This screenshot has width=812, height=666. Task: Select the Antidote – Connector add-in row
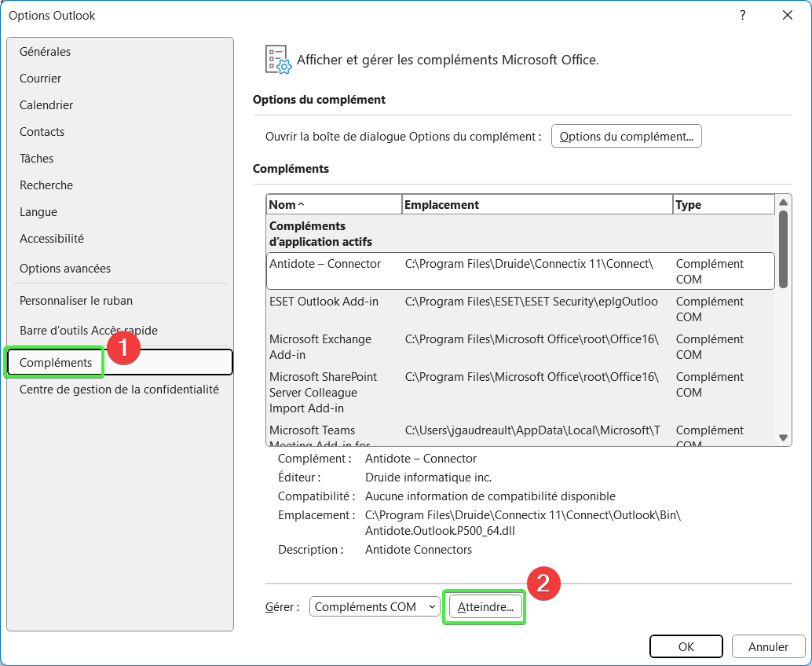coord(521,272)
